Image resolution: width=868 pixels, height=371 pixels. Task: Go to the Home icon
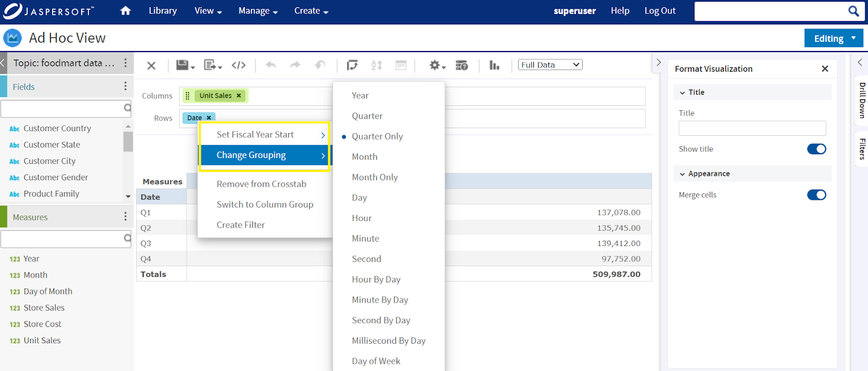point(125,11)
